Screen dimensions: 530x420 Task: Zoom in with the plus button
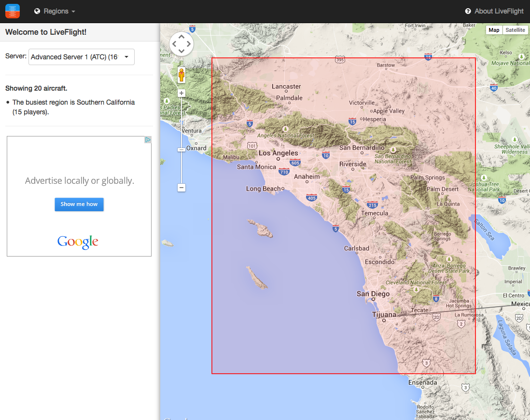(181, 93)
